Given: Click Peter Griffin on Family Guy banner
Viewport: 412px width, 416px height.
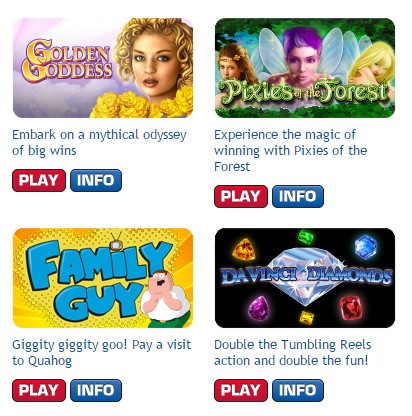Looking at the screenshot, I should point(165,298).
